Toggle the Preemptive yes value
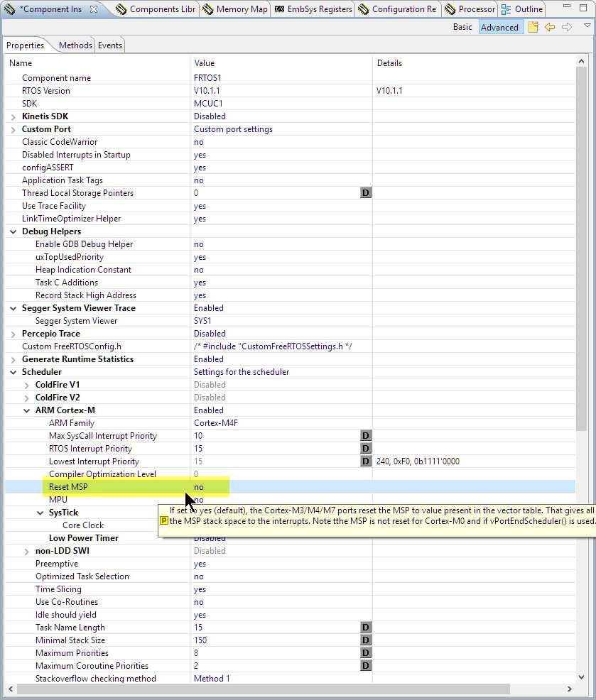Image resolution: width=596 pixels, height=700 pixels. [x=200, y=564]
